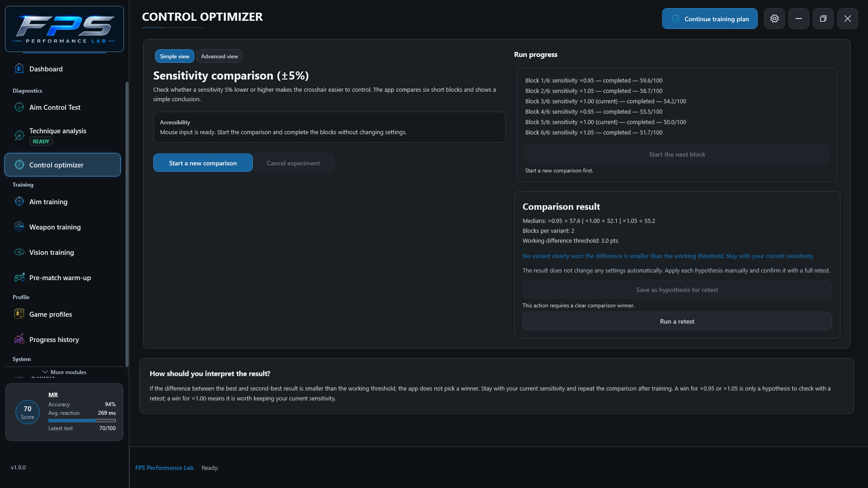
Task: Click the FPS Performance Lab logo
Action: point(64,29)
